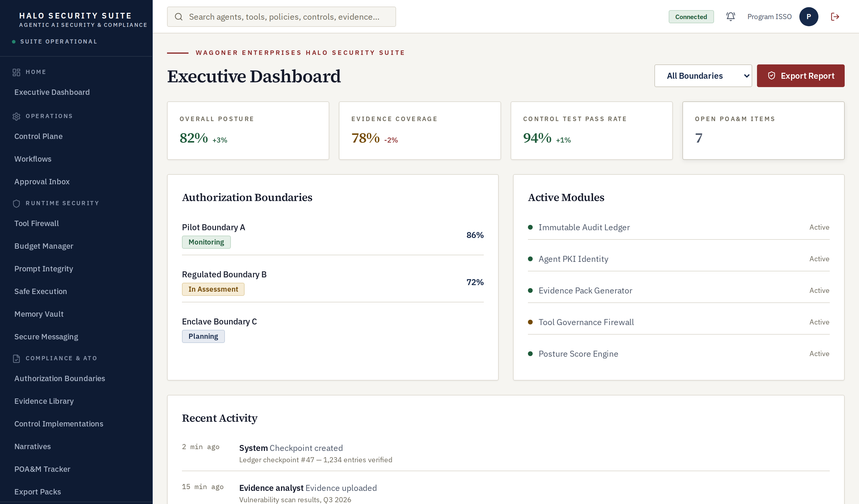Click the Operations gear icon
This screenshot has height=504, width=859.
pos(16,116)
